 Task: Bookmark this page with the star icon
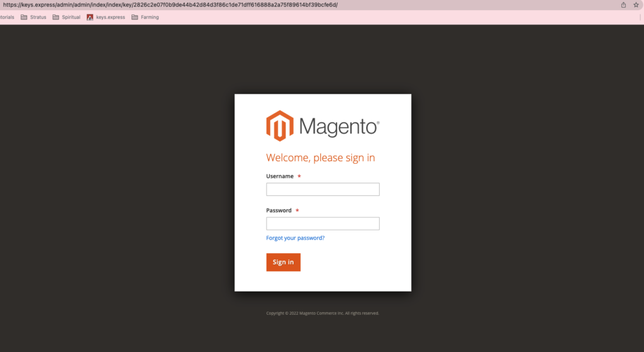pos(636,5)
